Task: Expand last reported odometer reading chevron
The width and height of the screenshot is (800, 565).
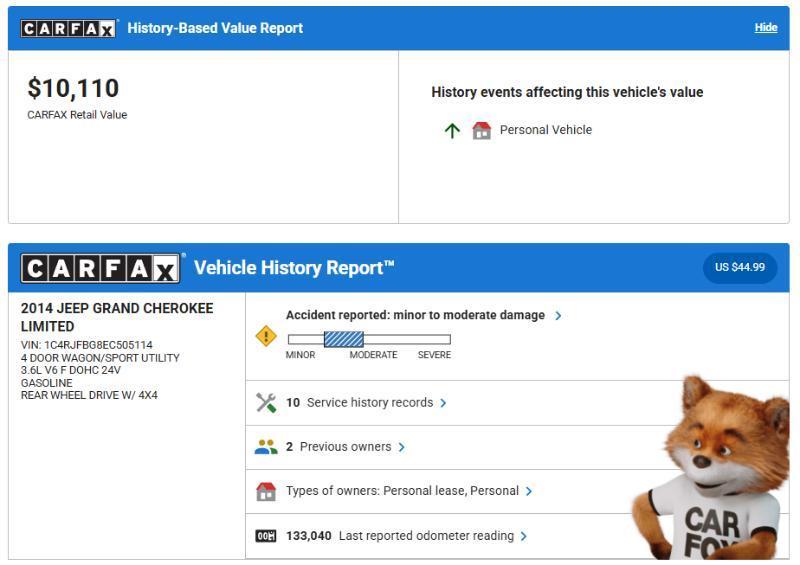Action: (x=523, y=536)
